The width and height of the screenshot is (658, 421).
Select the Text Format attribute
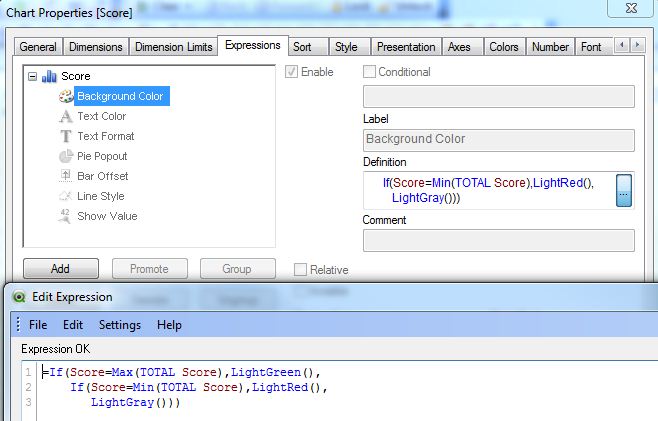point(106,136)
